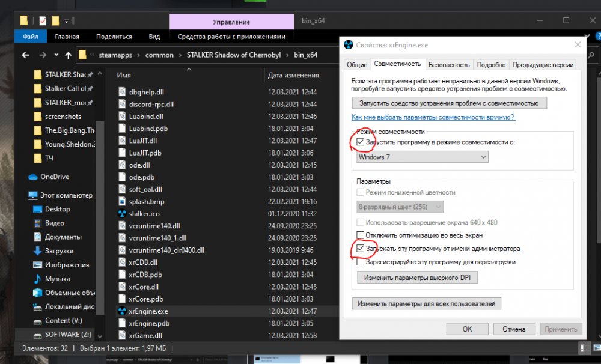Switch to the Безопасность tab

pyautogui.click(x=449, y=65)
